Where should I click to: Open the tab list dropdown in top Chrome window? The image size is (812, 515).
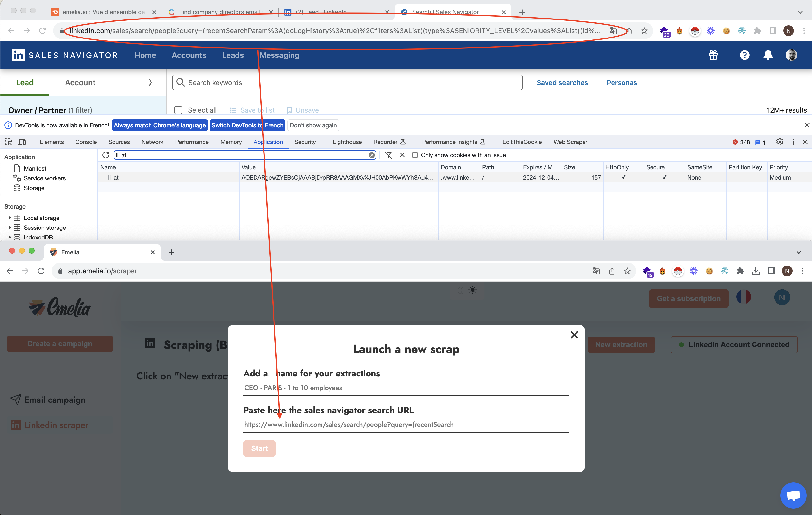coord(800,12)
